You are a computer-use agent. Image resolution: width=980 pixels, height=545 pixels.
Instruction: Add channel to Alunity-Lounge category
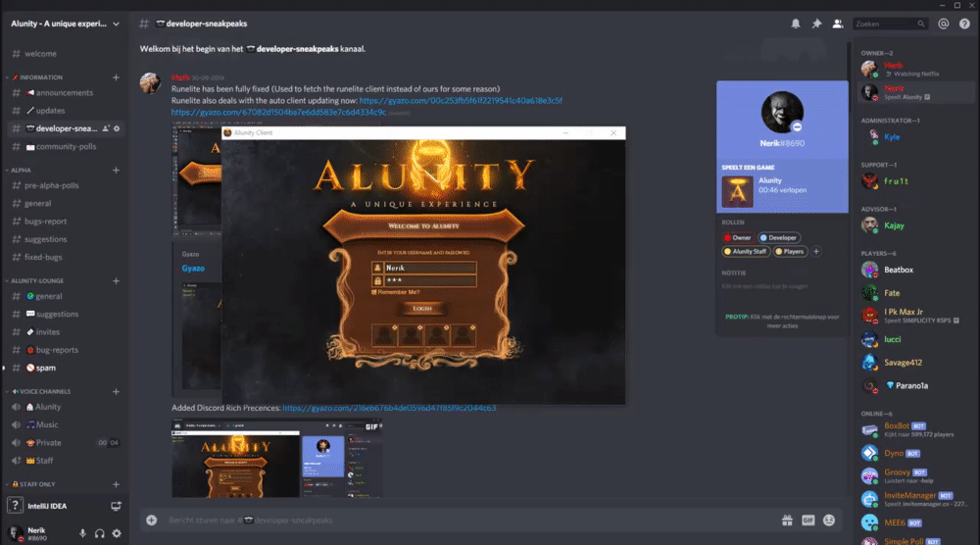pyautogui.click(x=116, y=281)
